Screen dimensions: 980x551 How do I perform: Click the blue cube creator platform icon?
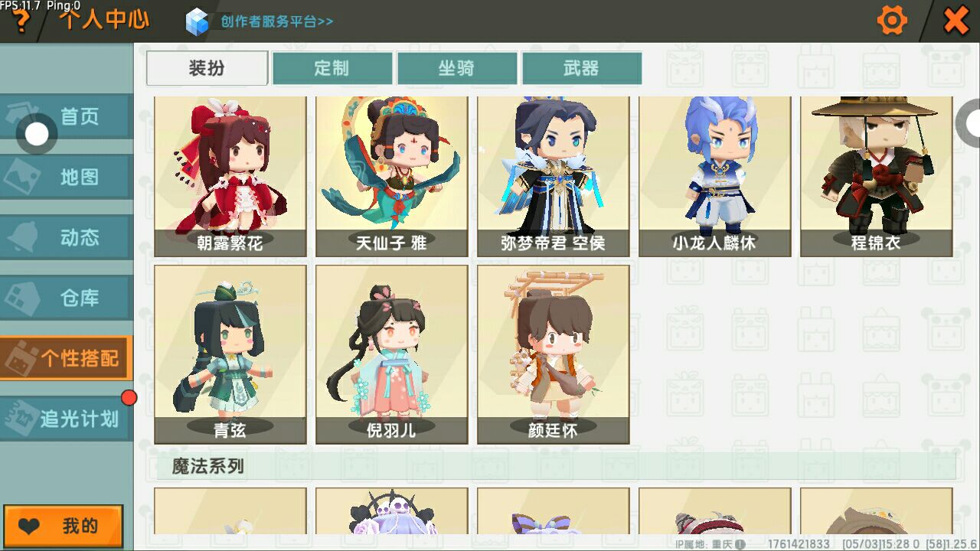(198, 21)
